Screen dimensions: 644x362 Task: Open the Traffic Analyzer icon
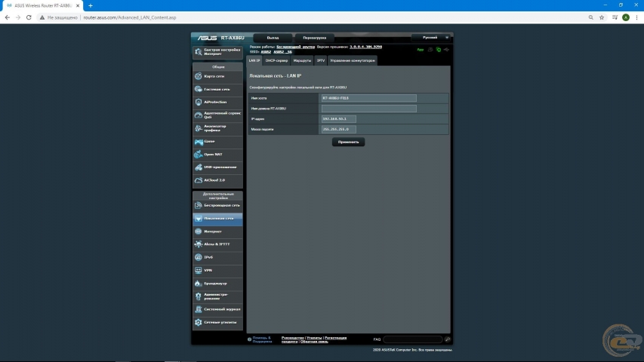click(x=199, y=128)
